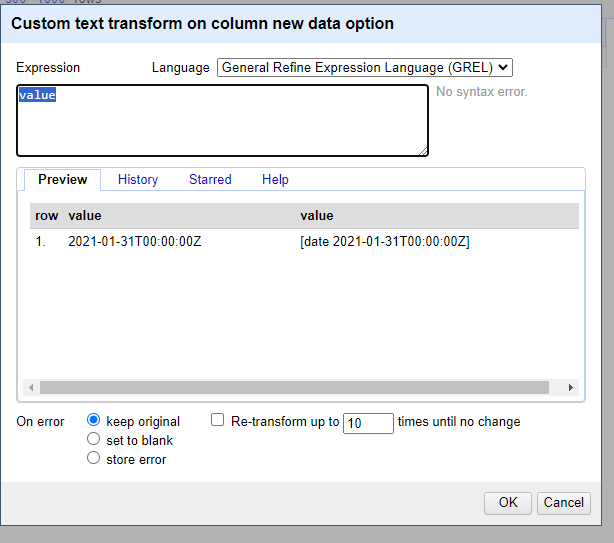Open the Starred expressions tab

click(210, 180)
